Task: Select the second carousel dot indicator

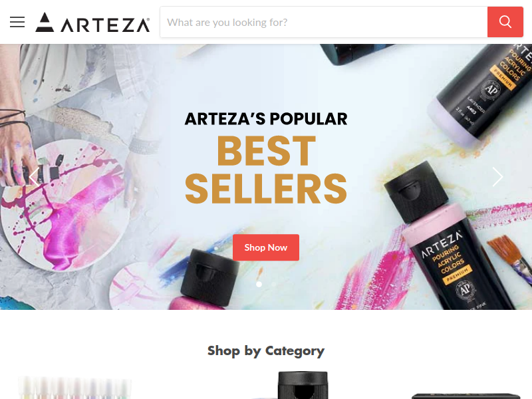Action: click(273, 284)
